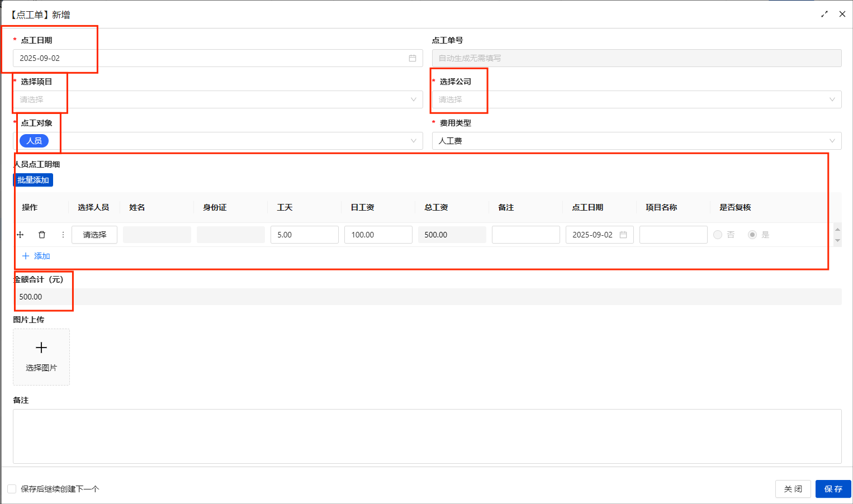Expand the 费用类型 dropdown
Viewport: 853px width, 504px height.
pyautogui.click(x=637, y=141)
